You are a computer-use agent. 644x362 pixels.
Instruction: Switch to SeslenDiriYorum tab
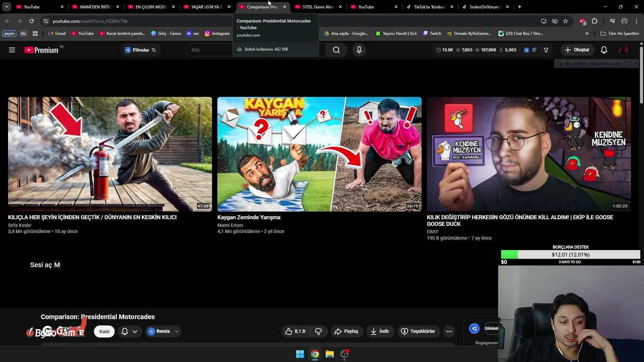point(484,7)
